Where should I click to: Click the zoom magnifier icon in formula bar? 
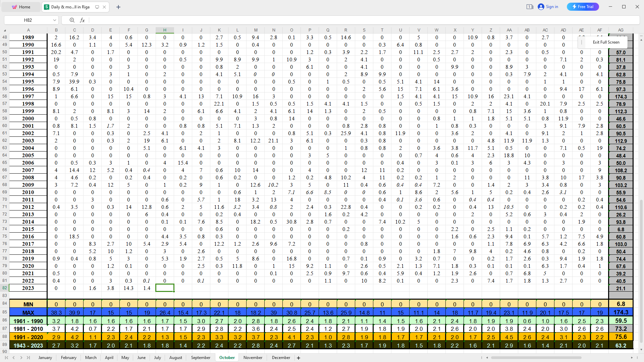pos(72,20)
